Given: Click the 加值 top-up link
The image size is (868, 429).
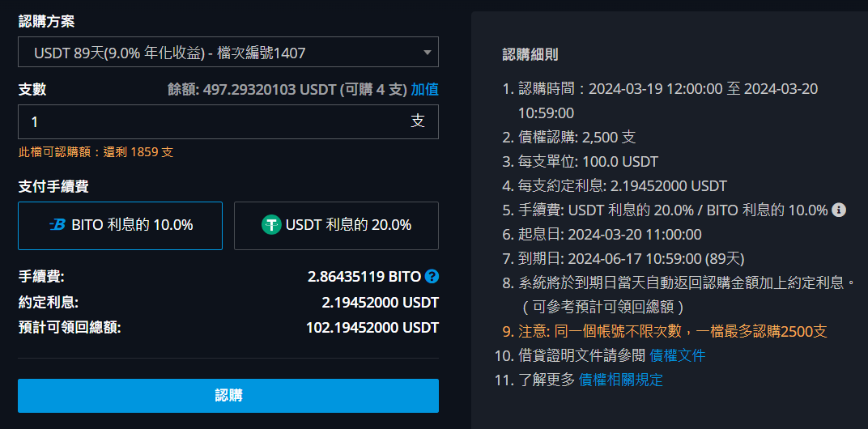Looking at the screenshot, I should 424,90.
